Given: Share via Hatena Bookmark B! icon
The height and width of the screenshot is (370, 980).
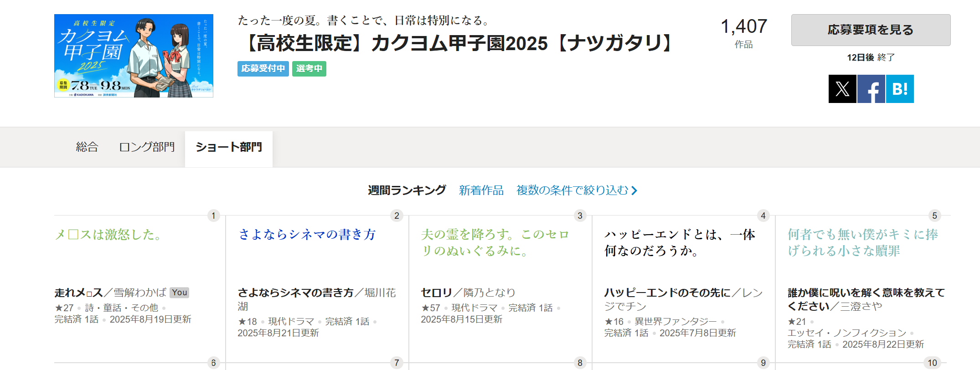Looking at the screenshot, I should (x=900, y=89).
